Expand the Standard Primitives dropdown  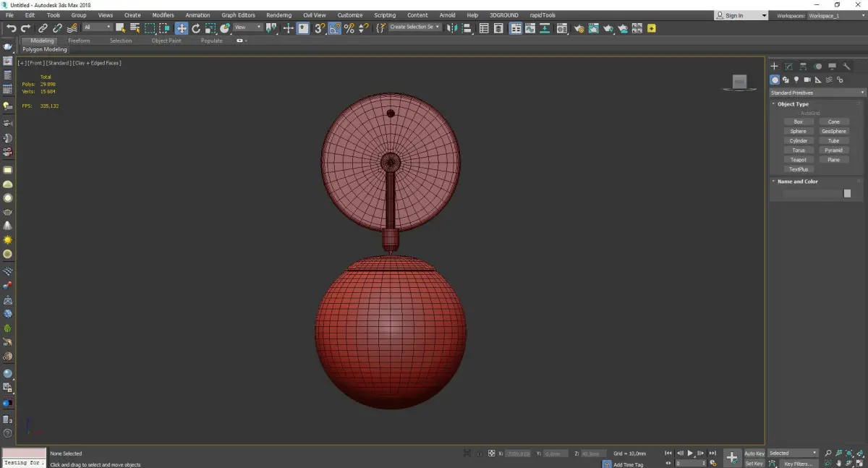point(817,93)
